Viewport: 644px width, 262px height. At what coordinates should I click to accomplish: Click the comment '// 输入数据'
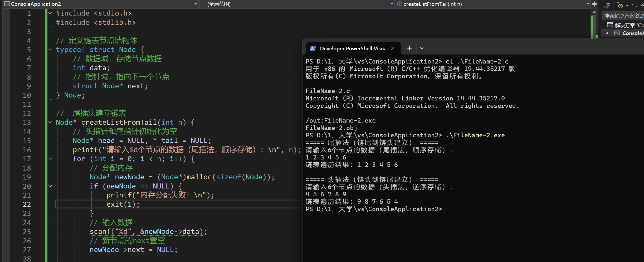tap(111, 222)
